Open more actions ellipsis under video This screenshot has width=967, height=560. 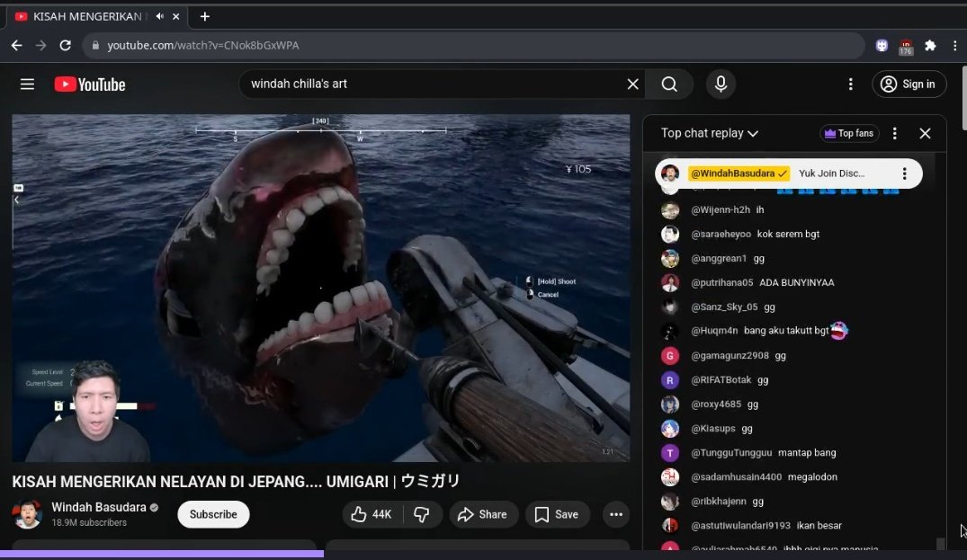pos(615,514)
